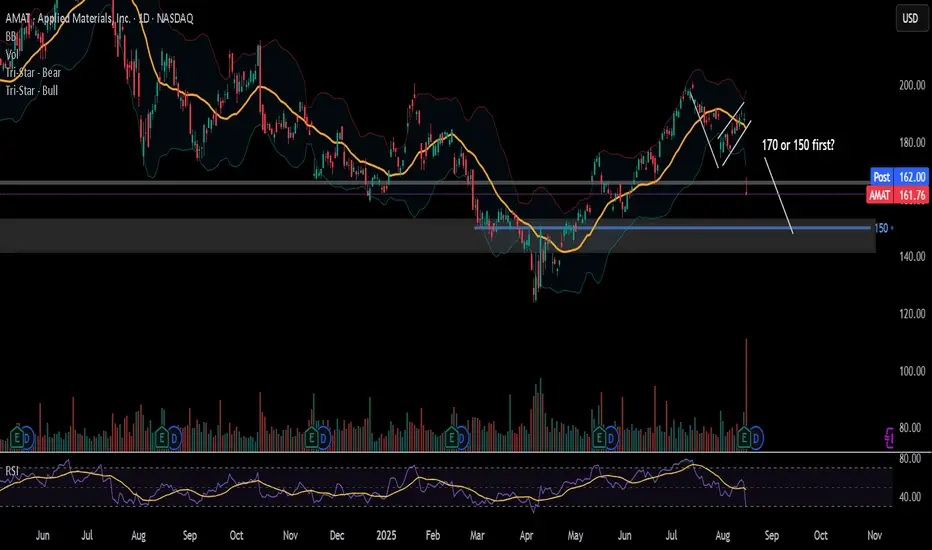The width and height of the screenshot is (932, 550).
Task: Open earnings E marker just after May
Action: [x=599, y=439]
